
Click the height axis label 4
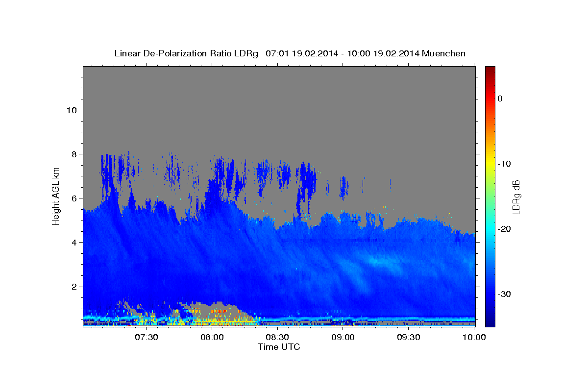coord(73,242)
